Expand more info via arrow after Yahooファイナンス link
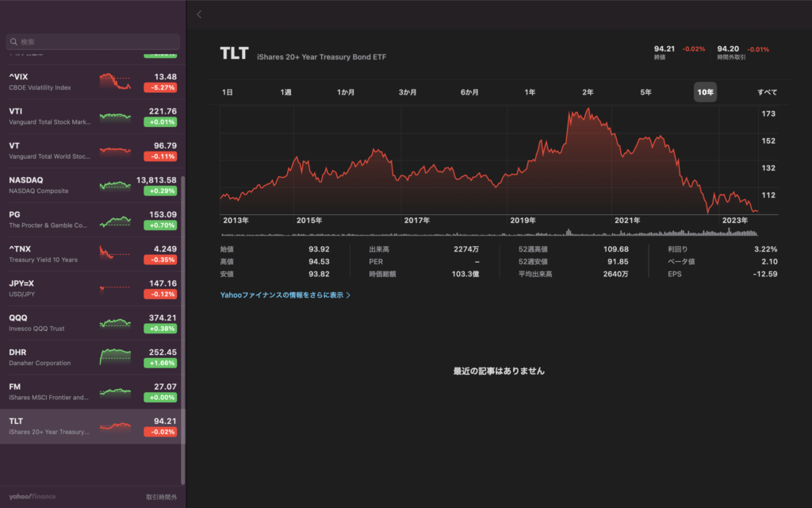This screenshot has width=812, height=508. pos(348,295)
